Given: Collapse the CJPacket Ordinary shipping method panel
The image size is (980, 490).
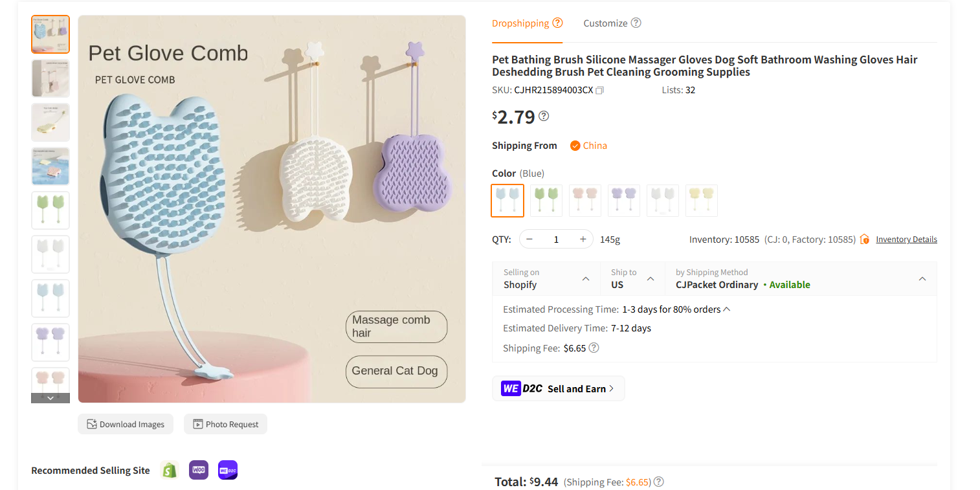Looking at the screenshot, I should point(922,278).
